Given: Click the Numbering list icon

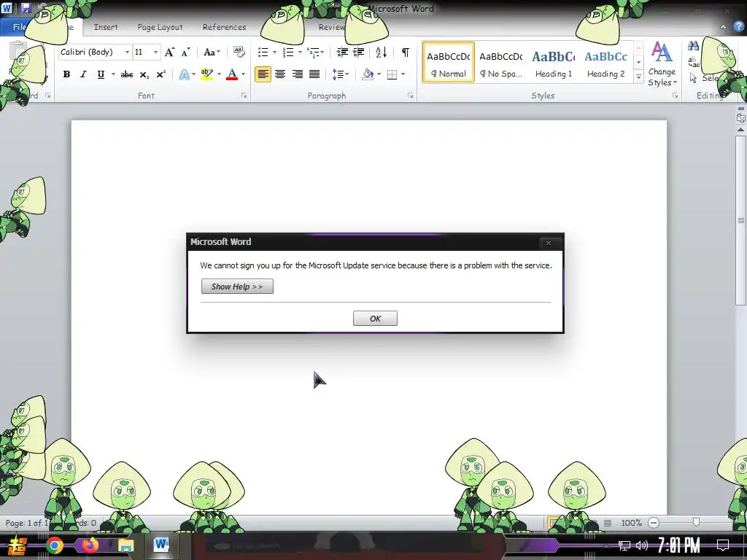Looking at the screenshot, I should point(287,52).
